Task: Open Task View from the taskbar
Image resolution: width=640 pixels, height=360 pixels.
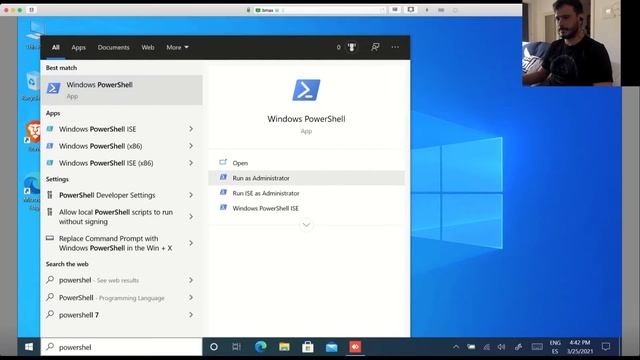Action: (x=236, y=347)
